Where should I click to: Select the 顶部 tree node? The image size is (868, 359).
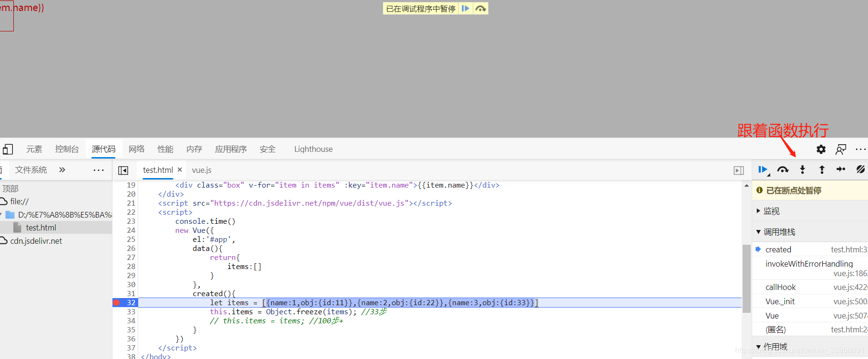[56, 189]
